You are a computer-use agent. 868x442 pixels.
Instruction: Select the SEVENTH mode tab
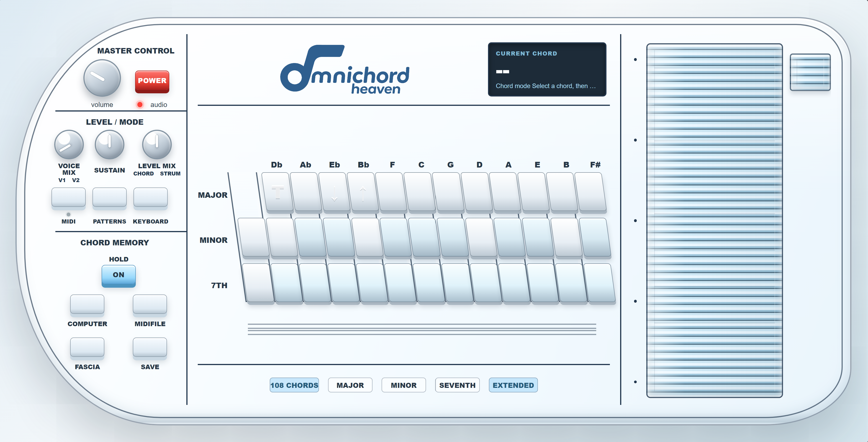[x=457, y=385]
